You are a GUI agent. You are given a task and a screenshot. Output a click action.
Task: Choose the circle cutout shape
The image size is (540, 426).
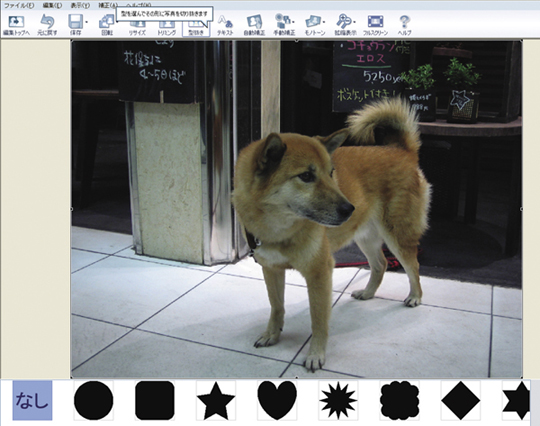click(x=94, y=401)
